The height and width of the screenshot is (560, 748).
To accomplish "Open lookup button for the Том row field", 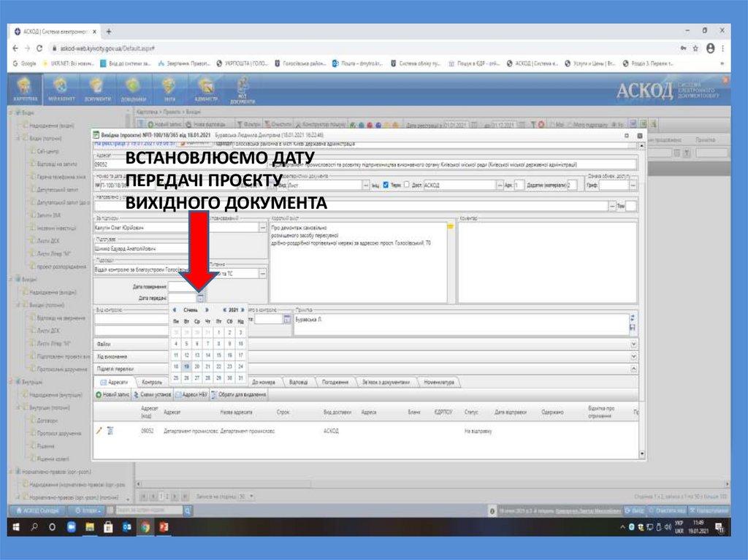I will coord(613,206).
